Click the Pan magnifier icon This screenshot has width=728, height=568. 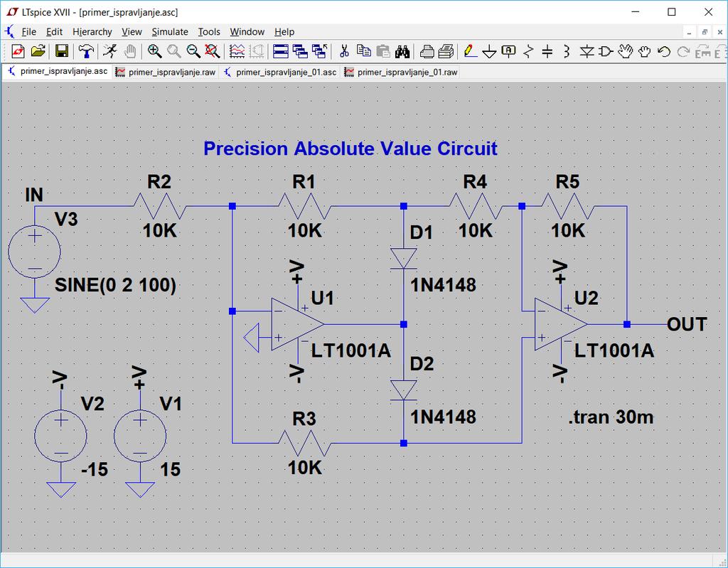173,51
